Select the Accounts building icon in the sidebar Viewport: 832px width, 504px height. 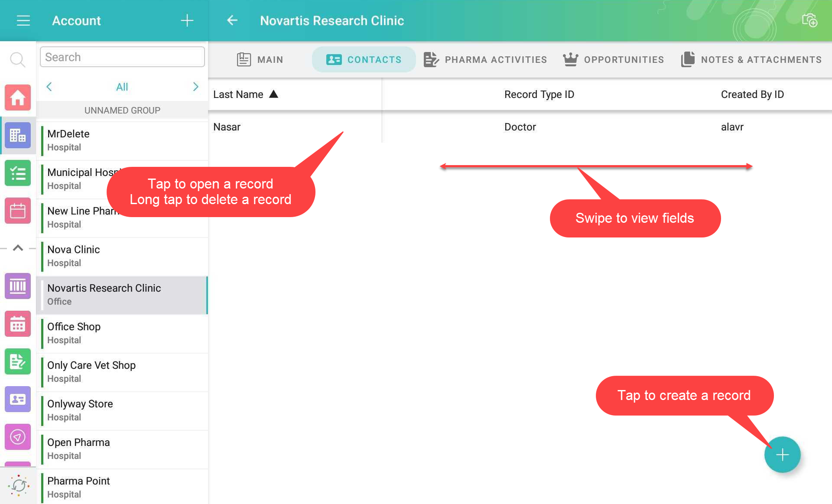(18, 135)
